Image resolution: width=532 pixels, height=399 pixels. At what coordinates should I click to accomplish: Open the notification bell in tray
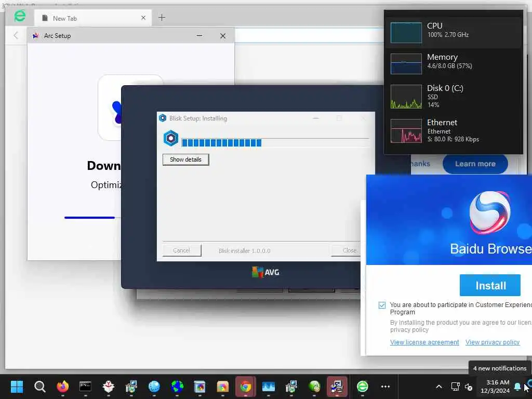point(517,387)
